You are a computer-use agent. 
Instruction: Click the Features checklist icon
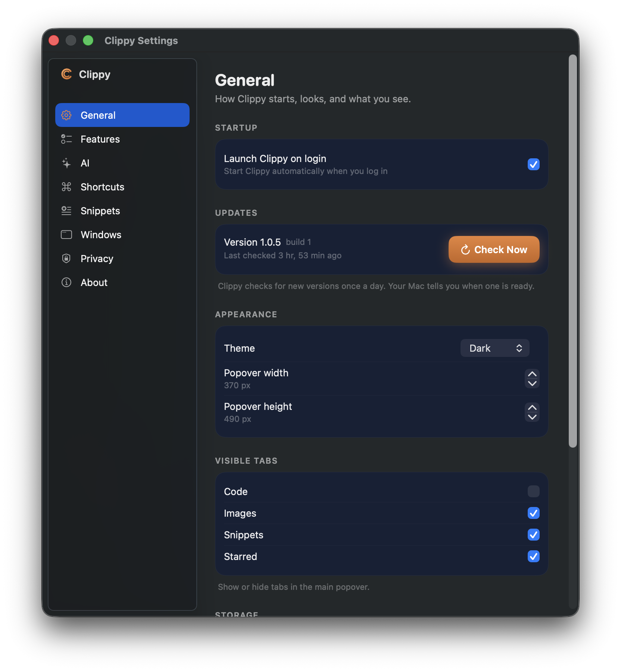66,139
